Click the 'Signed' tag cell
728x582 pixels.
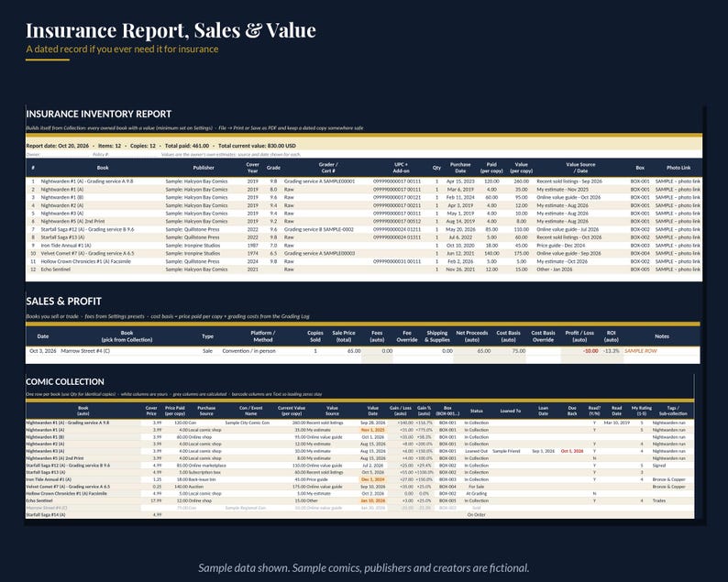[659, 466]
